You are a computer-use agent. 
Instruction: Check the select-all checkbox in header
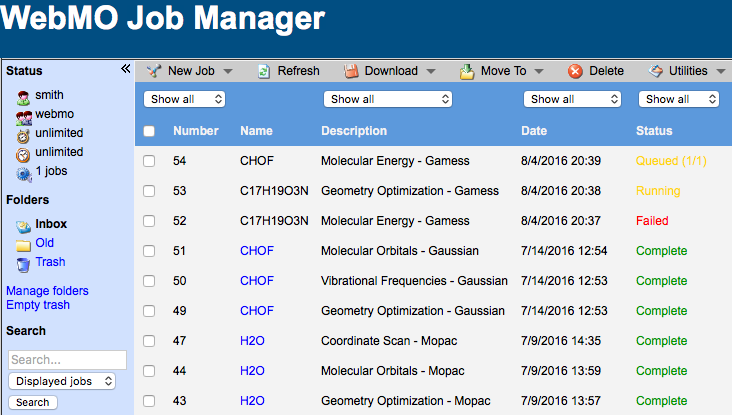pyautogui.click(x=149, y=131)
